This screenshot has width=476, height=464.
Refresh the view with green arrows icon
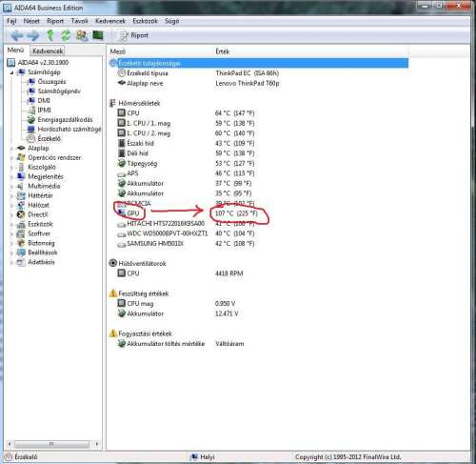66,35
